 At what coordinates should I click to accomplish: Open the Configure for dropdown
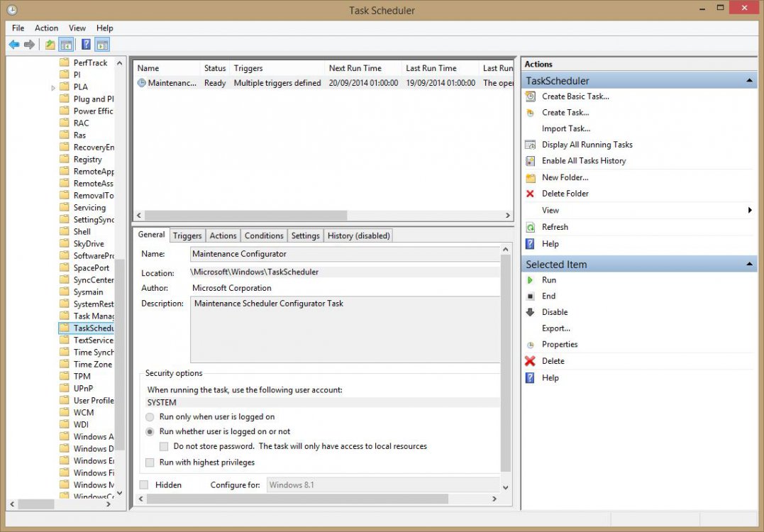(384, 485)
